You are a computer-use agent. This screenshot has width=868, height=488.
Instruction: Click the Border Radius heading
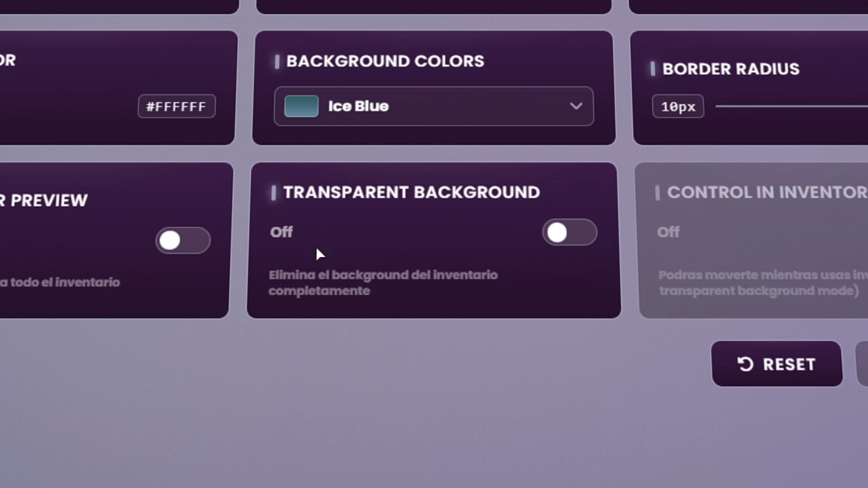pyautogui.click(x=731, y=69)
